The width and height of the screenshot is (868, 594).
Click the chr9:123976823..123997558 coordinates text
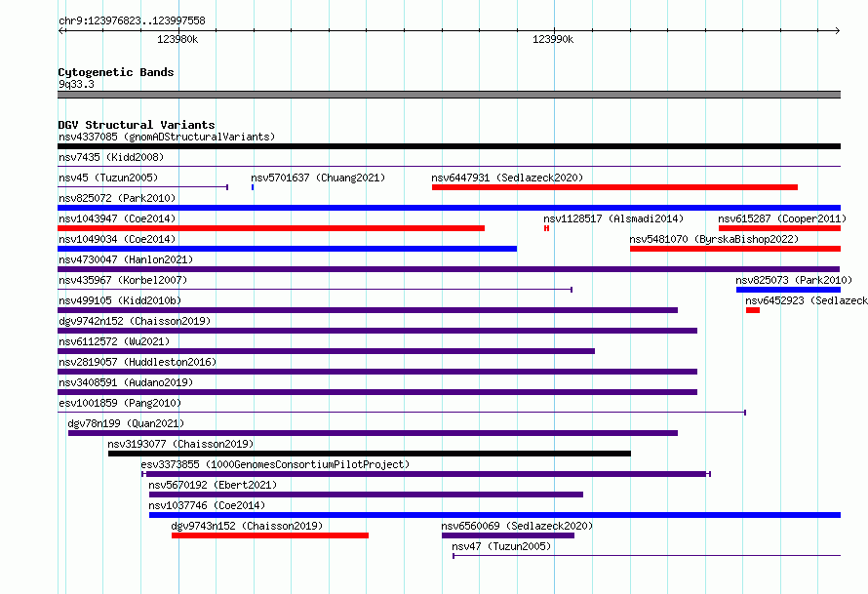point(132,20)
